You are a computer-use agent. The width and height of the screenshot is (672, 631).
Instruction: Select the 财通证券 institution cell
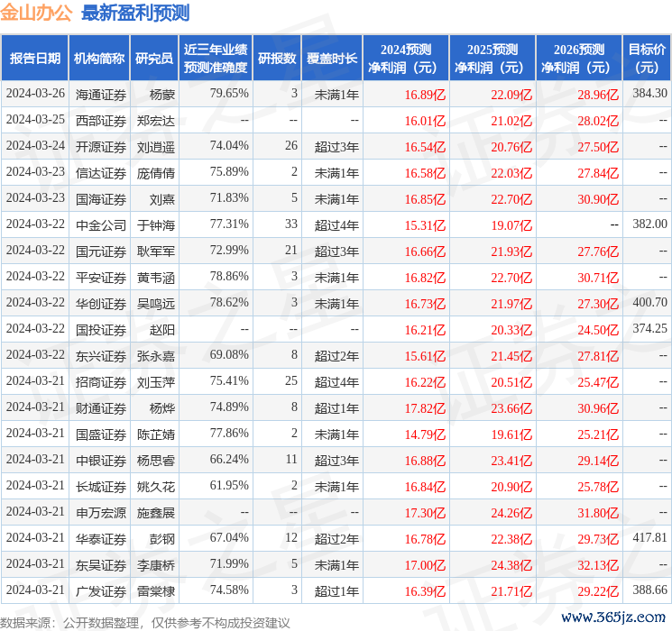[x=101, y=408]
